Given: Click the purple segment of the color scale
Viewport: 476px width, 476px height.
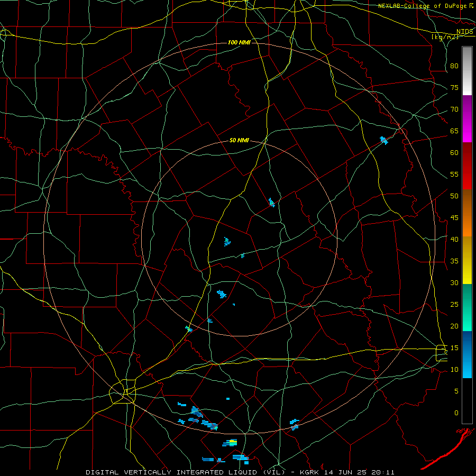Looking at the screenshot, I should point(467,106).
